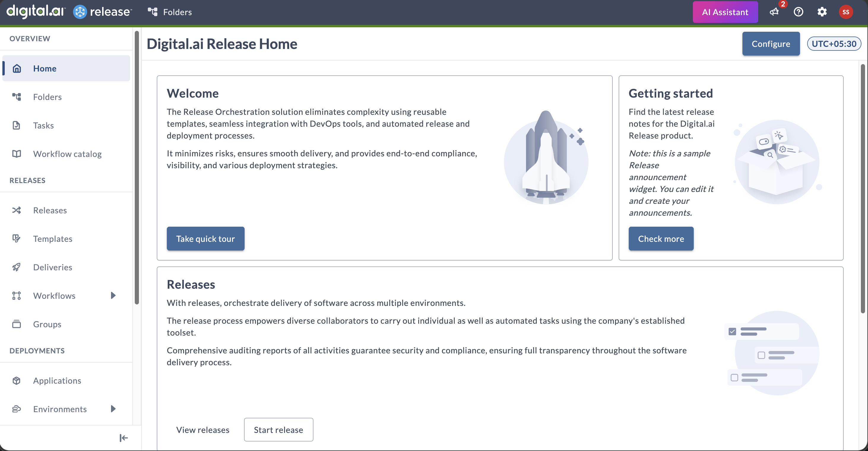Click the digital.ai release logo
Screen dimensions: 868x451
[x=69, y=12]
